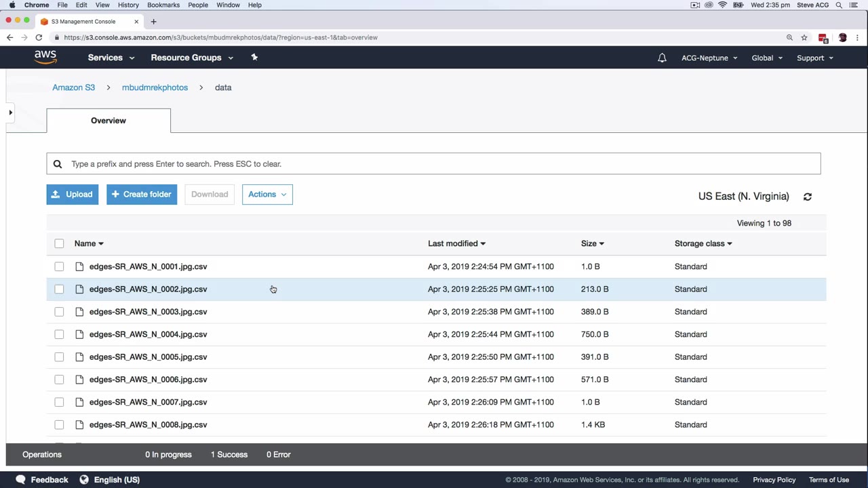Expand the left sidebar arrow
Image resolution: width=868 pixels, height=488 pixels.
(x=10, y=113)
